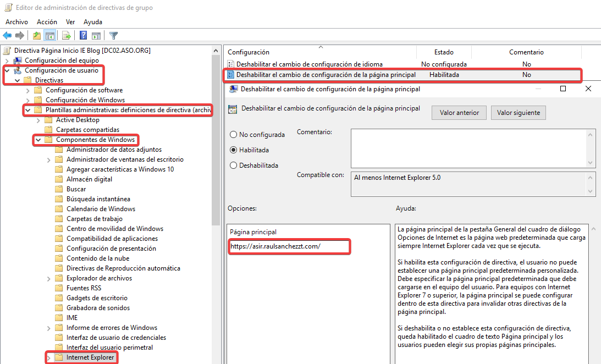
Task: Expand the 'Explorador de archivos' folder
Action: (x=49, y=278)
